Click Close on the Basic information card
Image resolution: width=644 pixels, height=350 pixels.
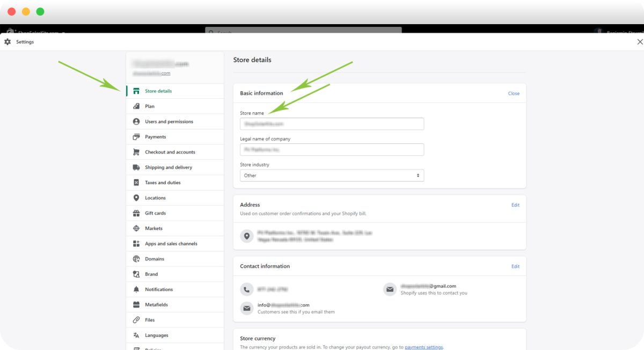[514, 93]
